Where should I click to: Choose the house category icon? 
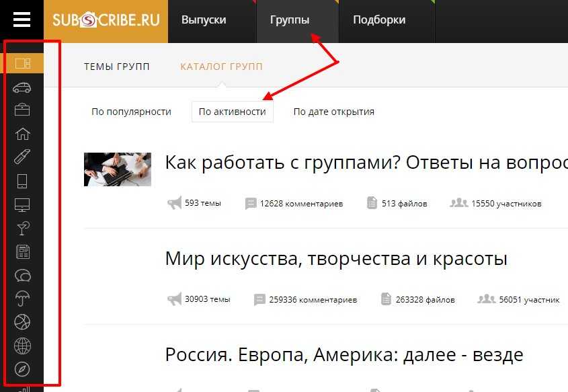22,133
